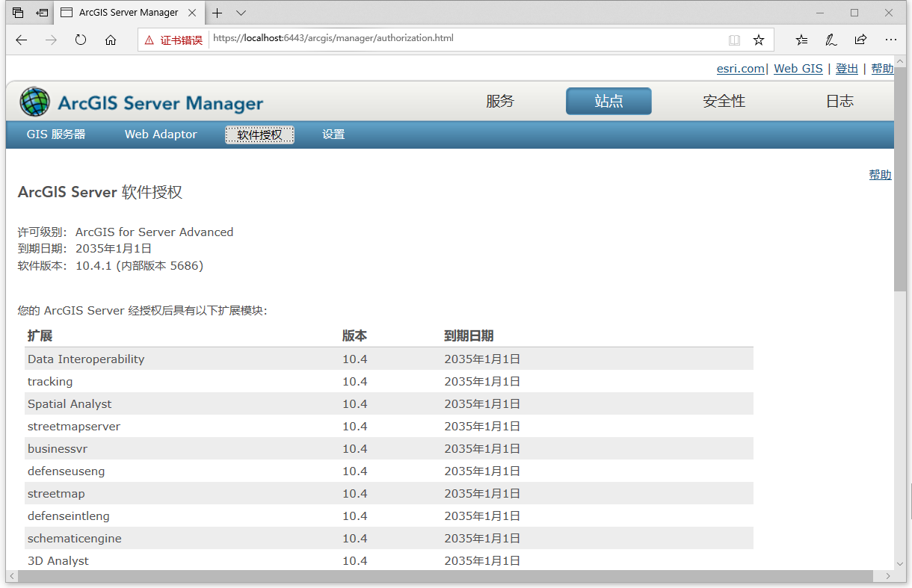Select the streetmapserver row
912x588 pixels.
(x=389, y=426)
